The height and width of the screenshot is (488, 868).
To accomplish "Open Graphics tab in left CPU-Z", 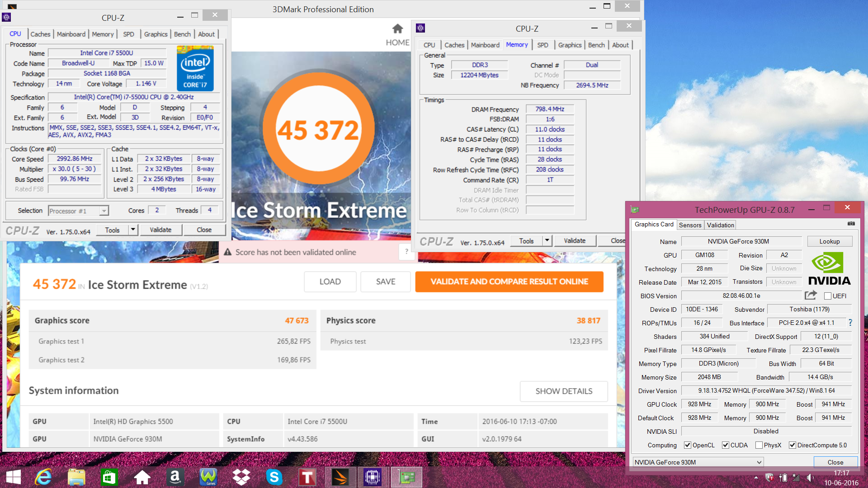I will pyautogui.click(x=156, y=34).
